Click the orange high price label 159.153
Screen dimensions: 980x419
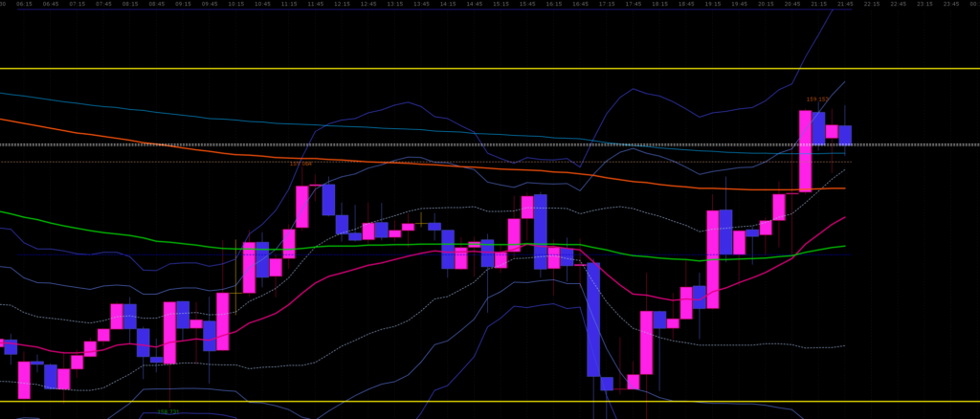tap(816, 99)
